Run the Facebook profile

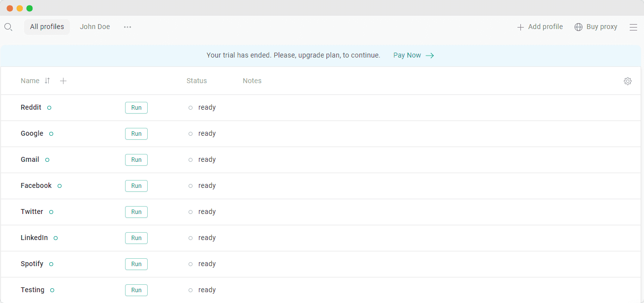click(136, 186)
